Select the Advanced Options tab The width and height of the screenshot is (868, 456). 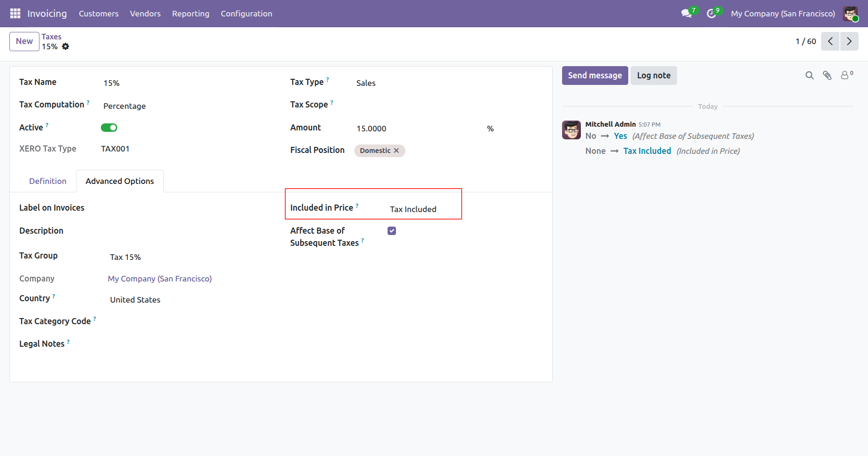(120, 181)
